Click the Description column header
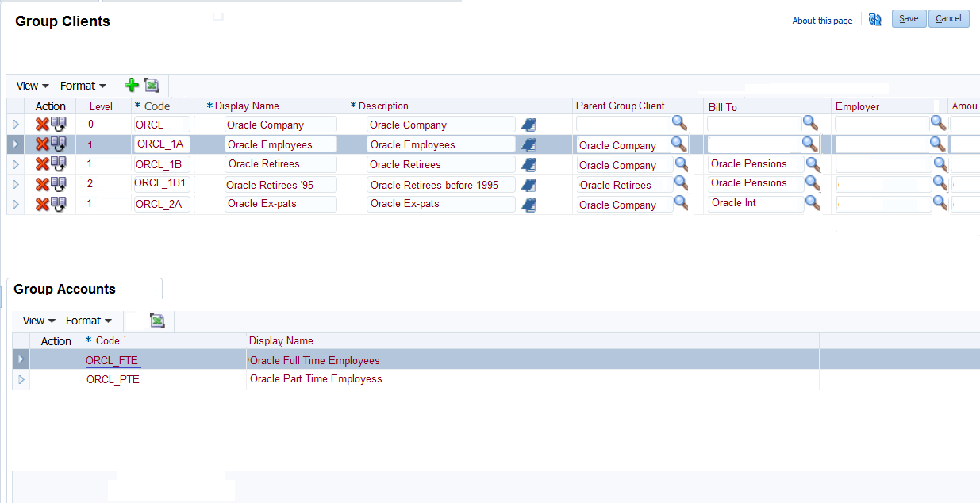Screen dimensions: 980x503 (383, 106)
